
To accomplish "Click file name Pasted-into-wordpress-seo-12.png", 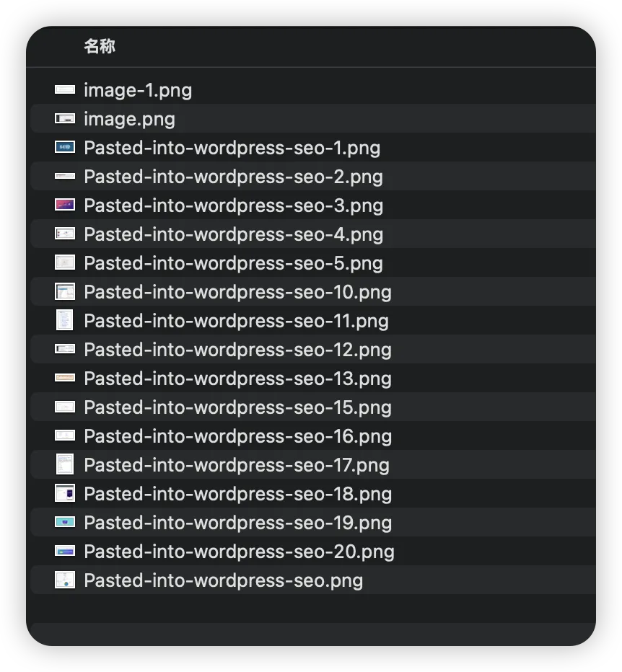I will [237, 350].
